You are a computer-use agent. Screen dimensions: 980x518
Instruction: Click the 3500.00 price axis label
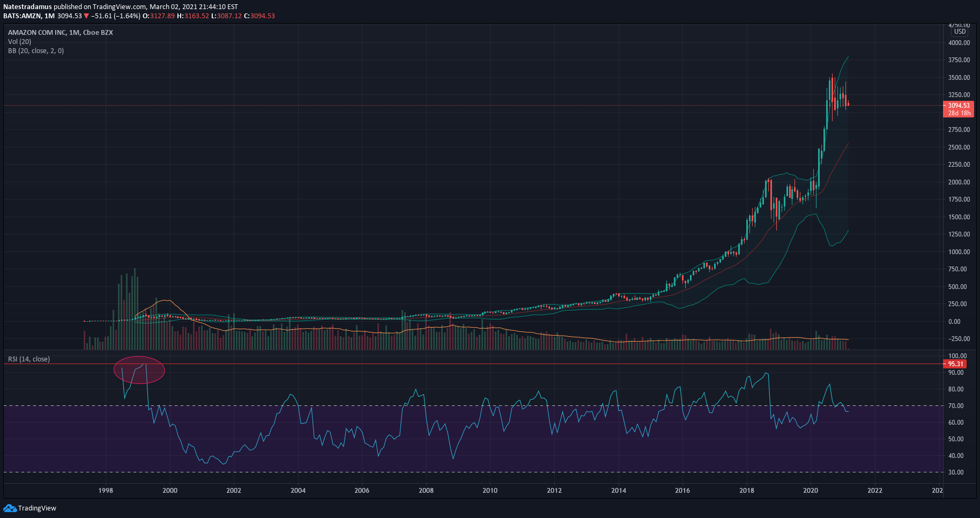point(959,78)
